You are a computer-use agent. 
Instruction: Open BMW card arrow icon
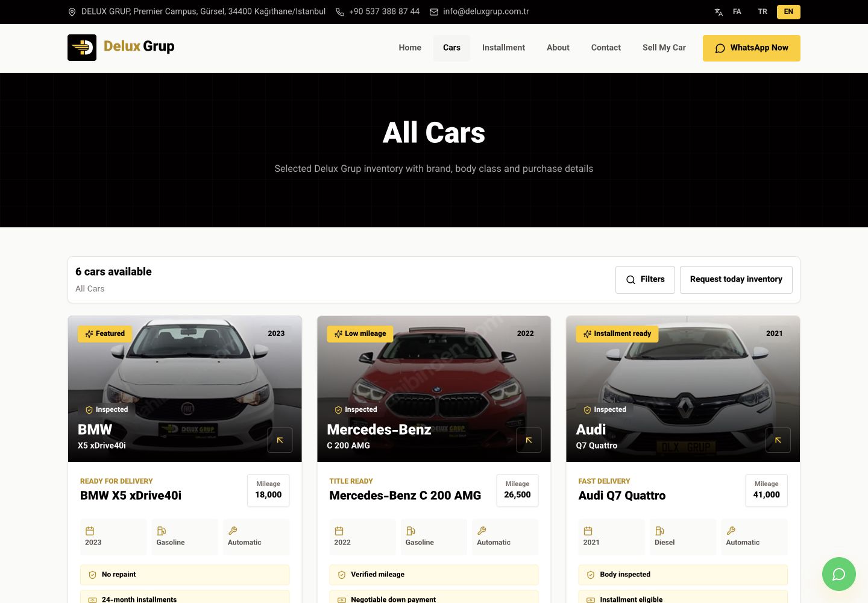(x=280, y=440)
